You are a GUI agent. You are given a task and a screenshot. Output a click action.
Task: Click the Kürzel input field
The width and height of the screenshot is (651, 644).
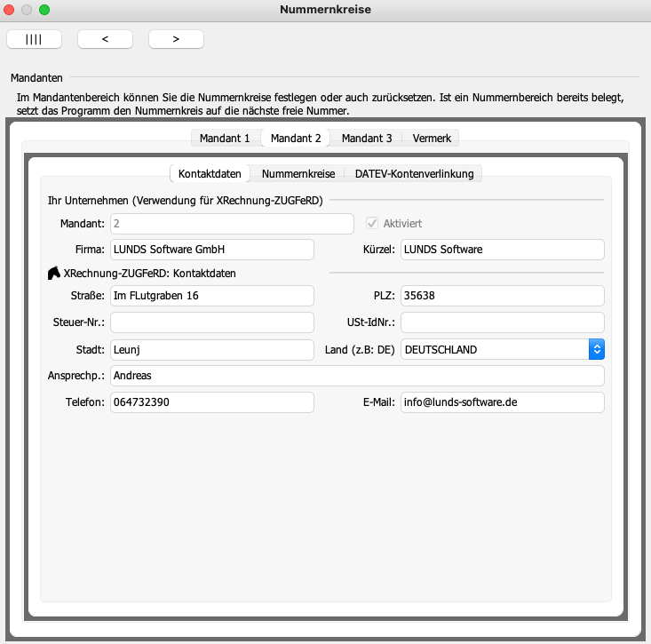coord(503,250)
